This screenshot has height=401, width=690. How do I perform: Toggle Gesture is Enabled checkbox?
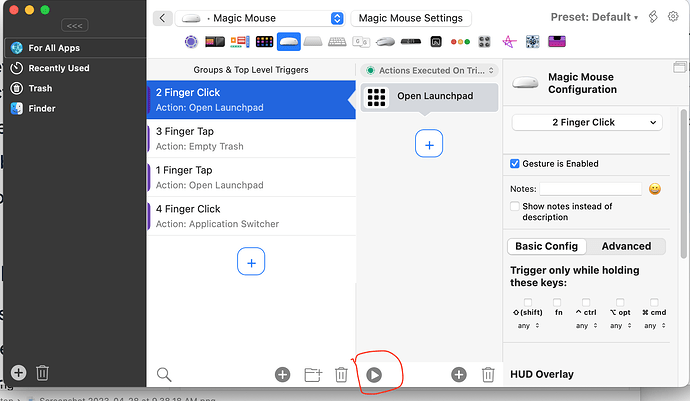tap(514, 164)
